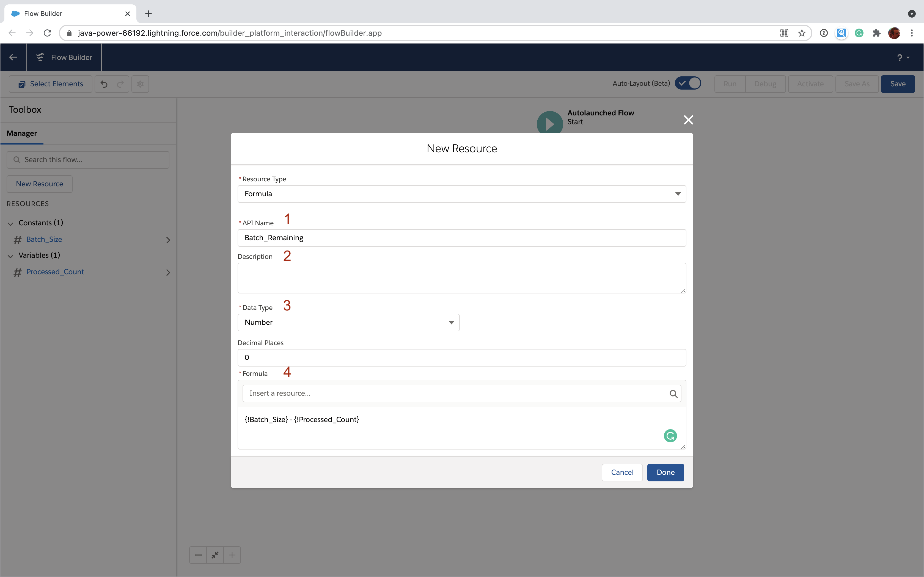Screen dimensions: 924x577
Task: Click the Flow Builder settings gear icon
Action: pyautogui.click(x=140, y=84)
